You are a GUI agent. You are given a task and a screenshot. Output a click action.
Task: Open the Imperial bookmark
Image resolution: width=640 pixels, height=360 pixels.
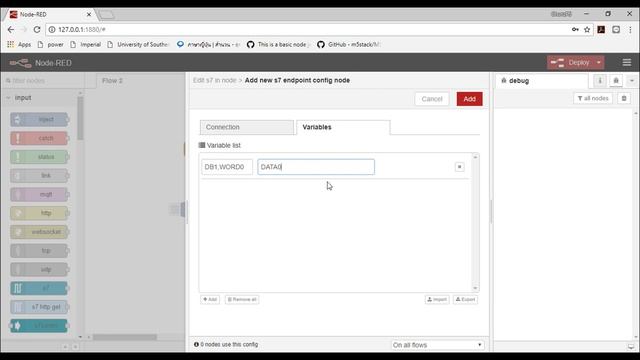click(85, 44)
